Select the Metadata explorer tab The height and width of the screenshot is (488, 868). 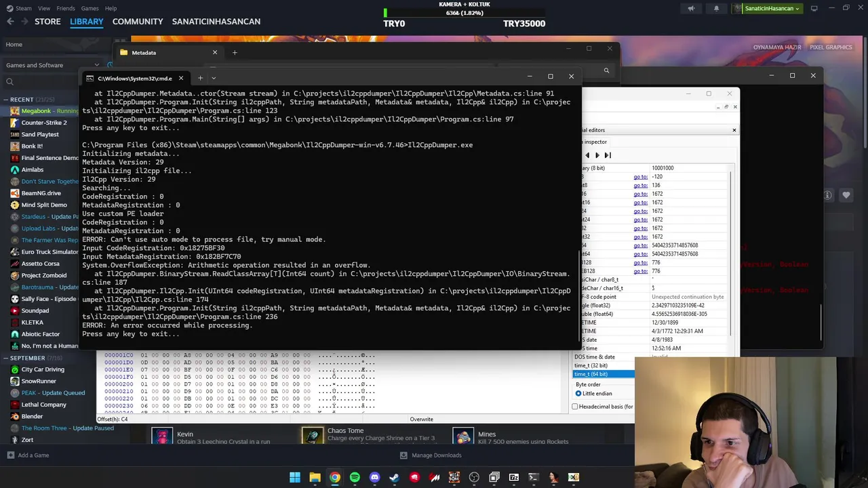pyautogui.click(x=170, y=52)
